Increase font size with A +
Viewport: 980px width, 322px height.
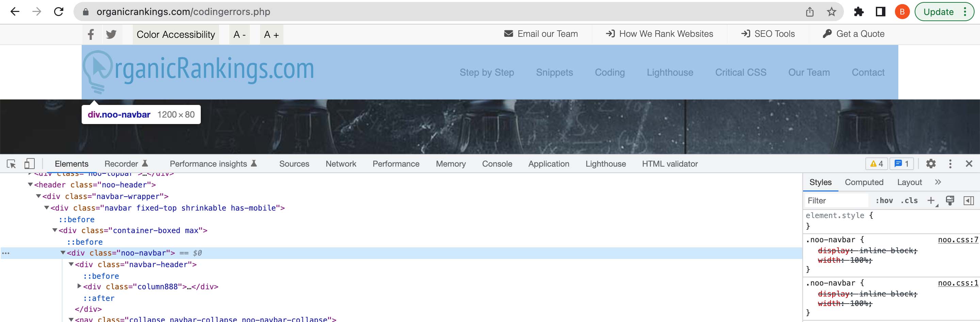pyautogui.click(x=271, y=34)
